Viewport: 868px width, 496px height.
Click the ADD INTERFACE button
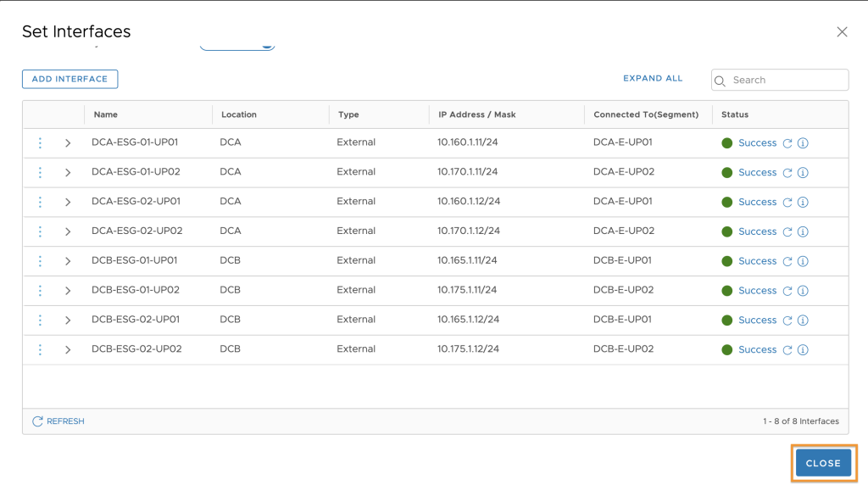click(x=70, y=79)
